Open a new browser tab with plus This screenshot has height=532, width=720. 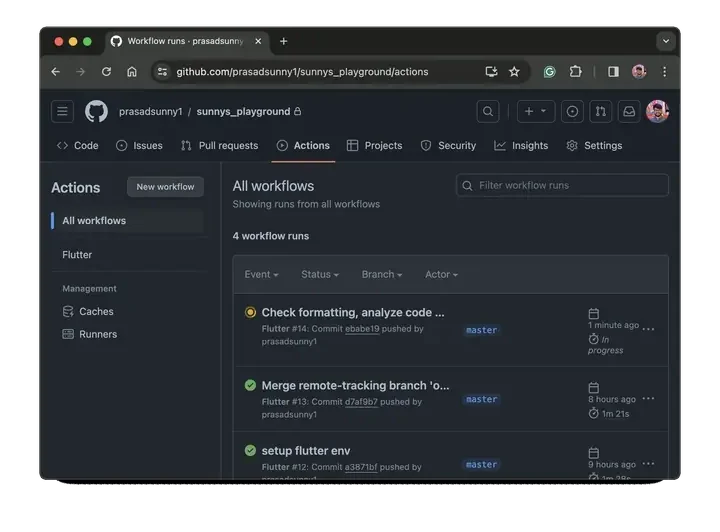tap(283, 41)
